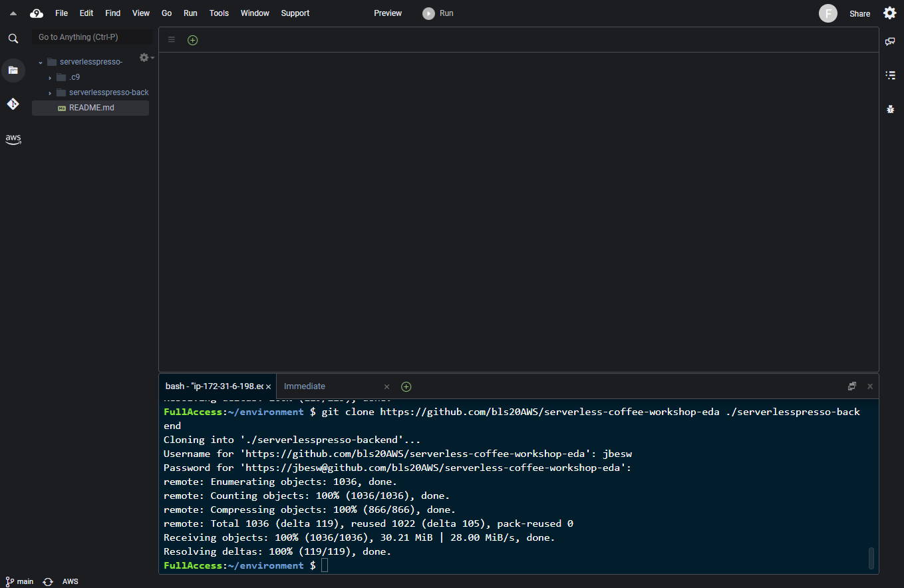Open Preferences with the gear icon at top right

pos(889,13)
